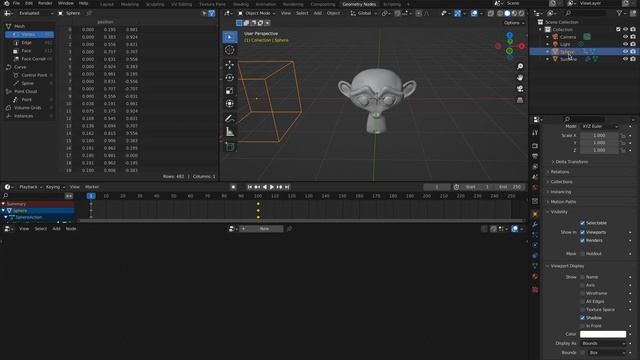Image resolution: width=640 pixels, height=360 pixels.
Task: Select the Transform tool in viewport toolbar
Action: [230, 104]
